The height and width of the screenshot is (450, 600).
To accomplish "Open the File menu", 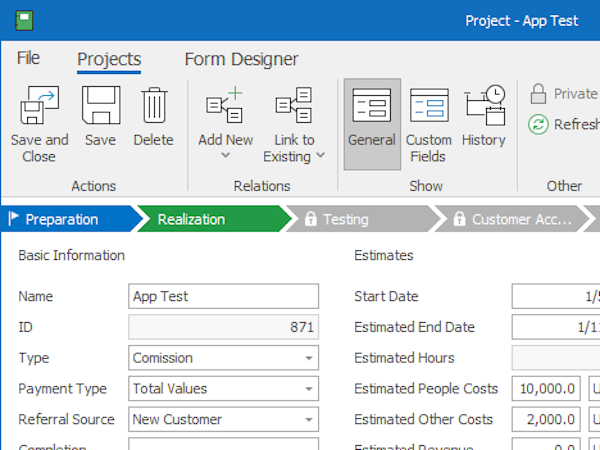I will (x=28, y=59).
